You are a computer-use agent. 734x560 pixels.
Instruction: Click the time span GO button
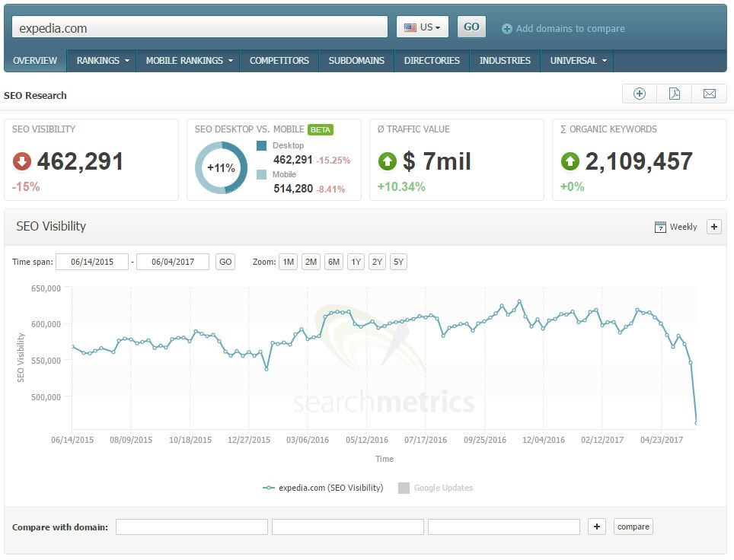225,262
